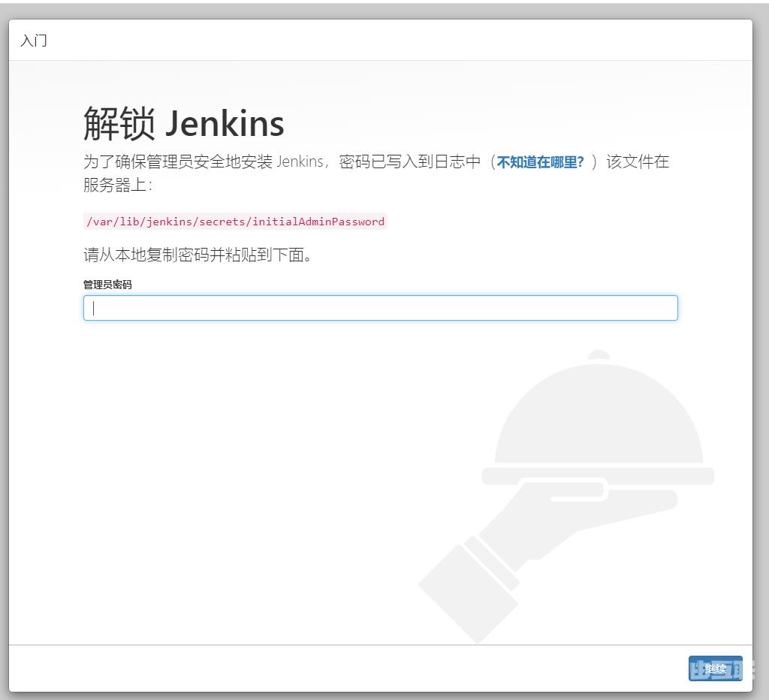Click the 入门 header title
Image resolution: width=769 pixels, height=700 pixels.
[x=34, y=41]
